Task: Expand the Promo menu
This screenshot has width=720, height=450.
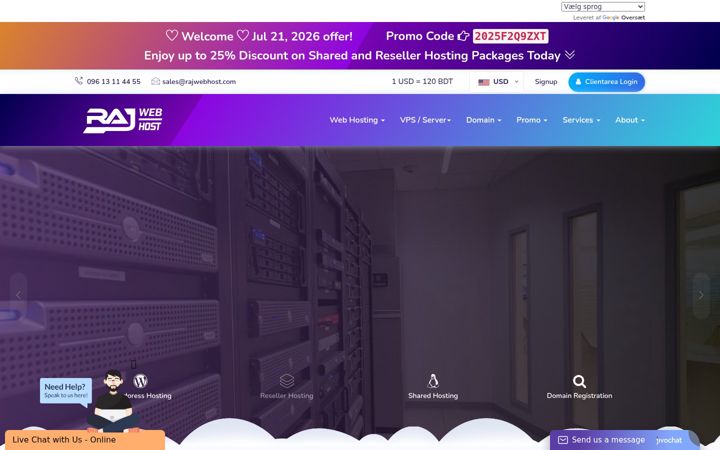Action: [531, 120]
